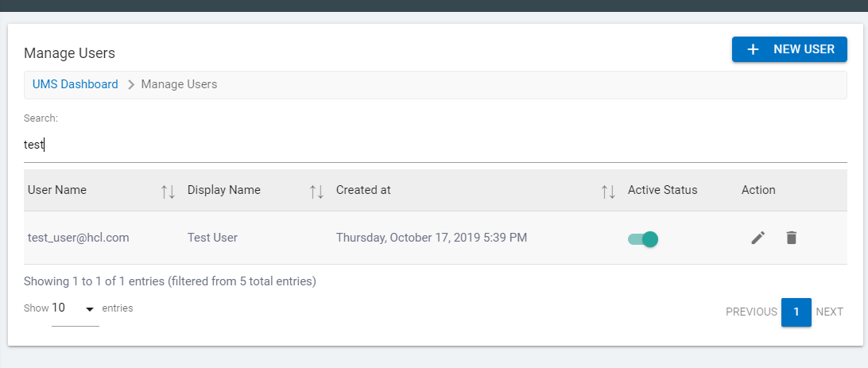Screen dimensions: 868x368
Task: Toggle Active Status for Test User
Action: pos(643,238)
